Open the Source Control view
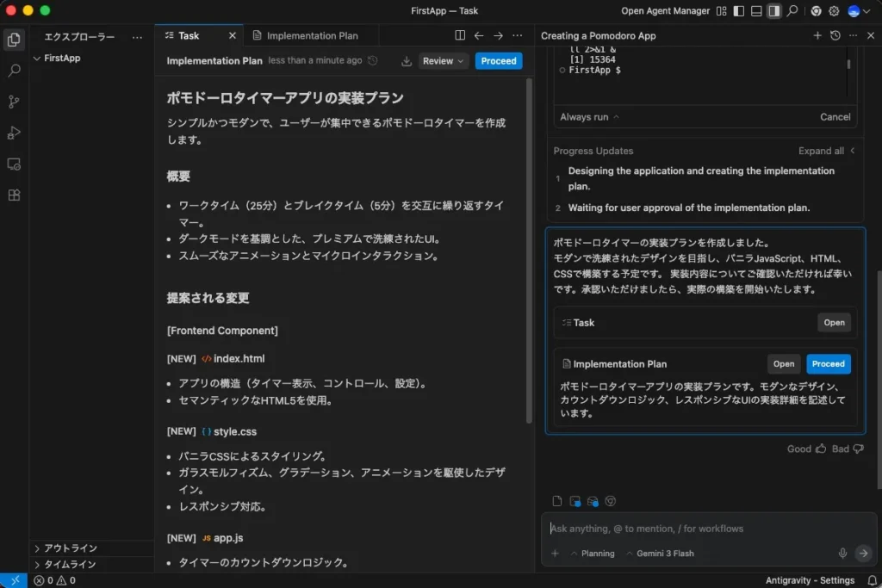 coord(14,102)
